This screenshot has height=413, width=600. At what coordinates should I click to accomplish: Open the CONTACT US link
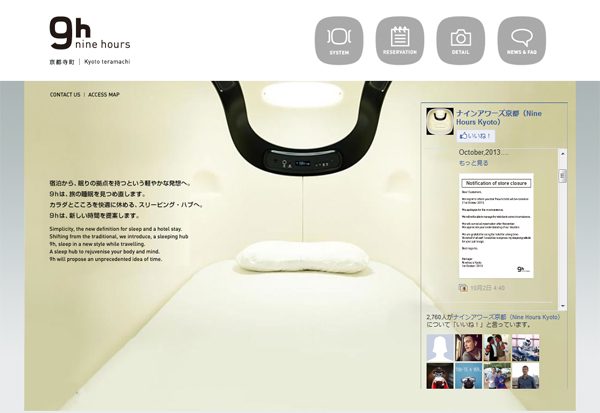pyautogui.click(x=65, y=95)
